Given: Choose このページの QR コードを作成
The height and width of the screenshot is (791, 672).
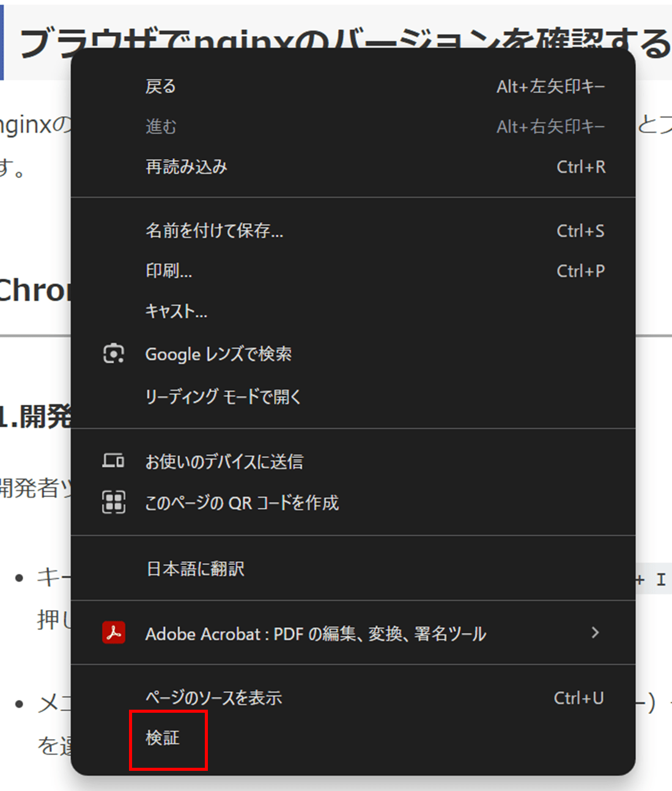Looking at the screenshot, I should (242, 502).
